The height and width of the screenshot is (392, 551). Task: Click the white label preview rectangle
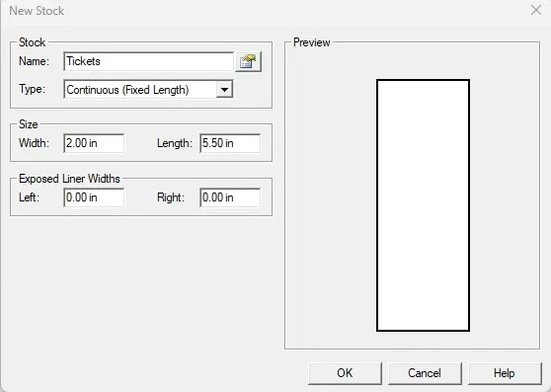(x=423, y=205)
